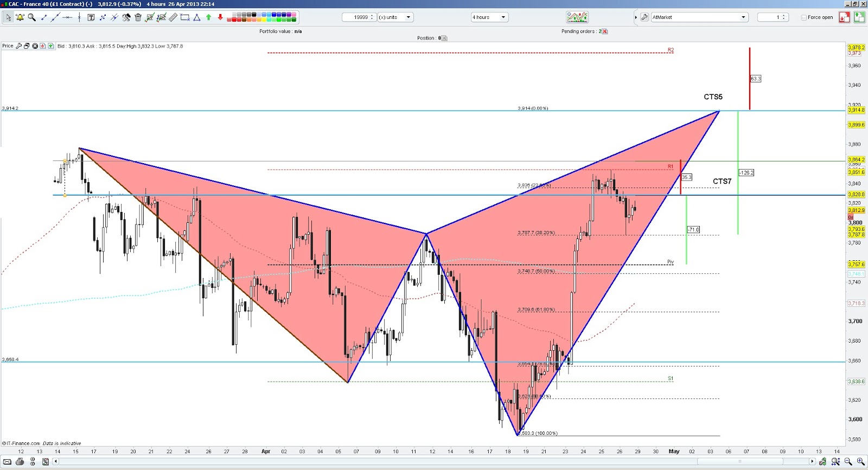The height and width of the screenshot is (470, 868).
Task: Place buy order with green arrow button
Action: click(x=859, y=17)
